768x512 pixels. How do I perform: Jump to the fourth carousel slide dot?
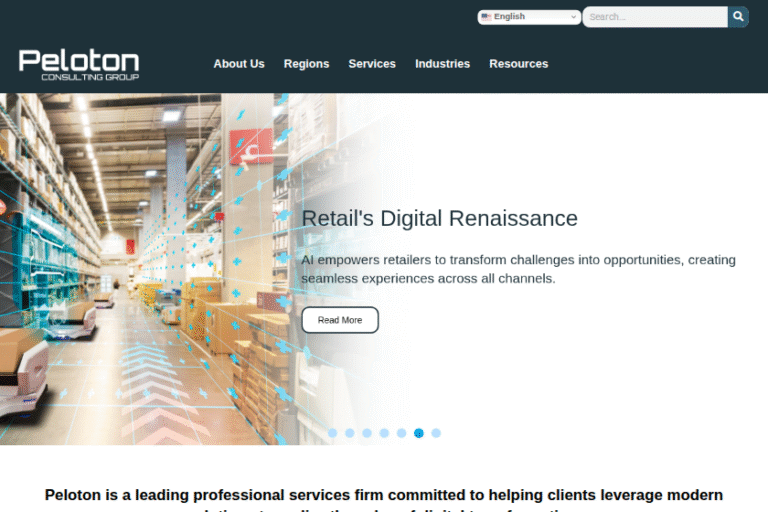pos(384,433)
